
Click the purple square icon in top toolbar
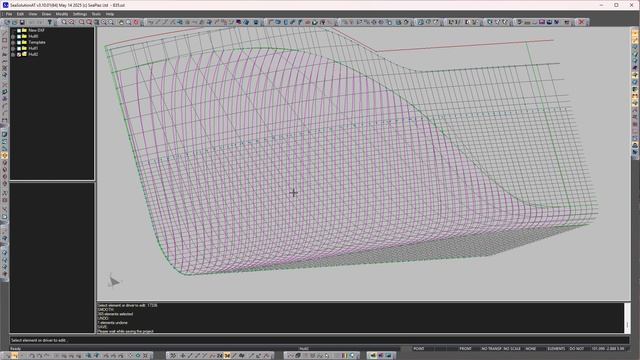tap(238, 22)
